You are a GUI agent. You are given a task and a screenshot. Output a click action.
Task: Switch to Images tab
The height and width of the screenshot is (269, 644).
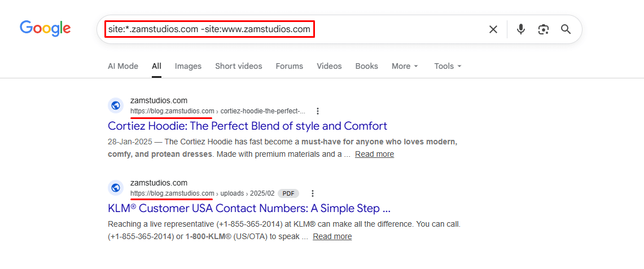pos(188,66)
